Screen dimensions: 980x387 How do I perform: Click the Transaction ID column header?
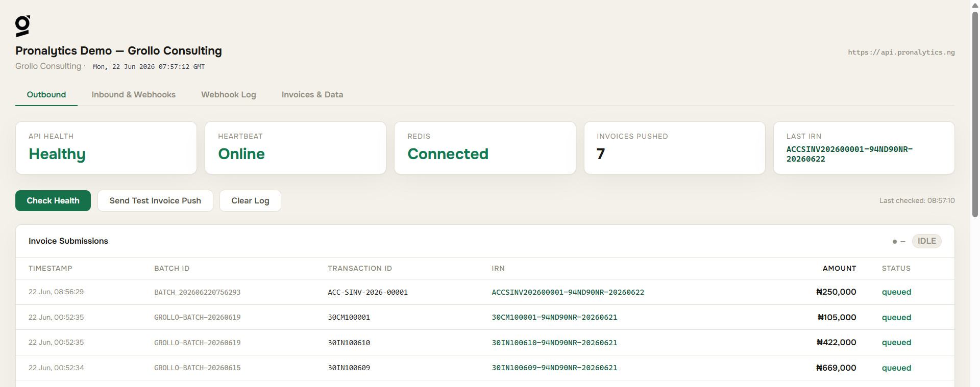360,268
